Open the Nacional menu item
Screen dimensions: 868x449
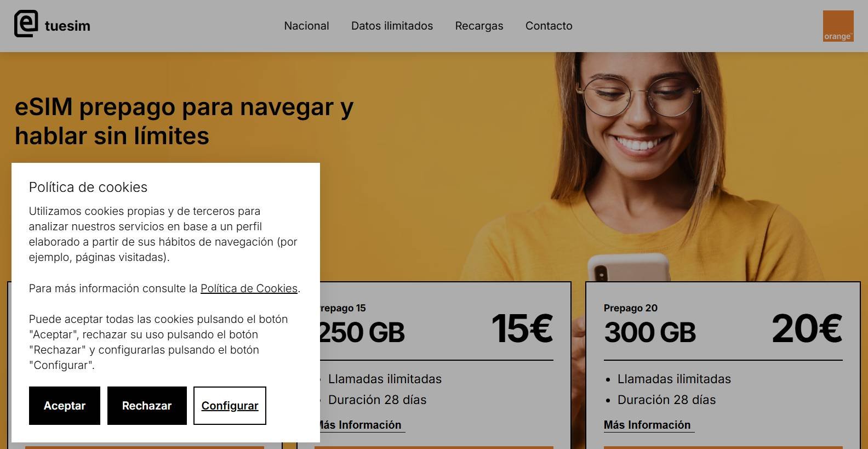tap(306, 26)
